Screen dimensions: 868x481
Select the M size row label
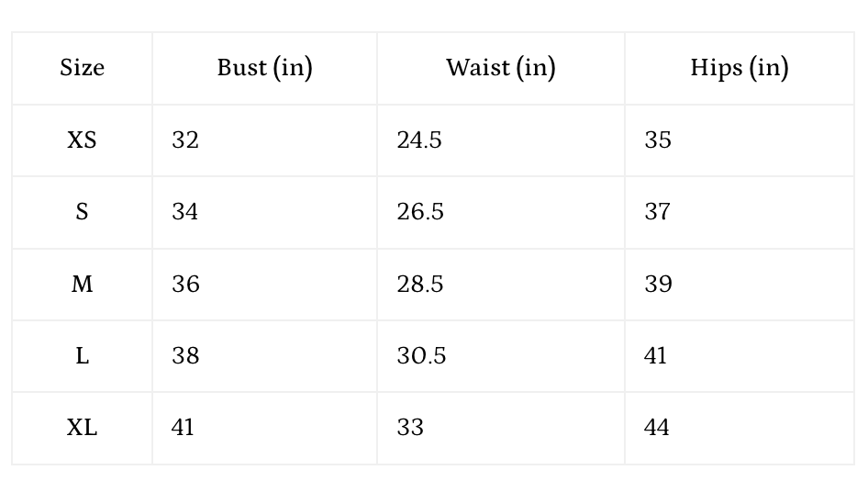click(82, 284)
